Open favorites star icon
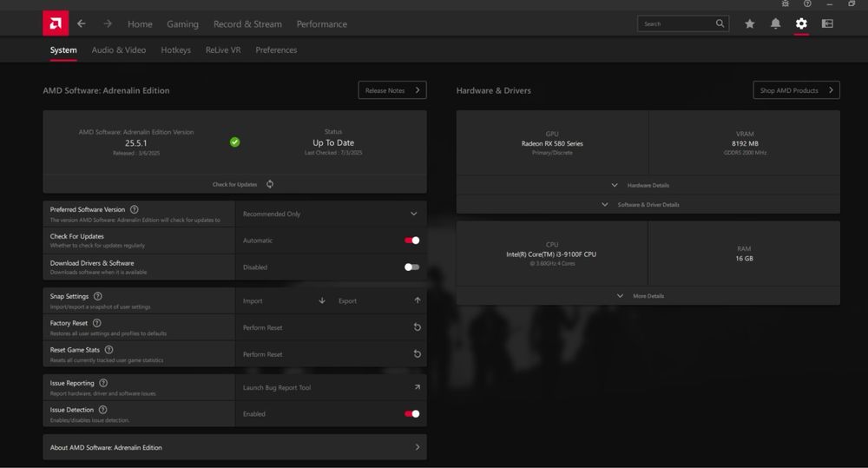 (750, 23)
